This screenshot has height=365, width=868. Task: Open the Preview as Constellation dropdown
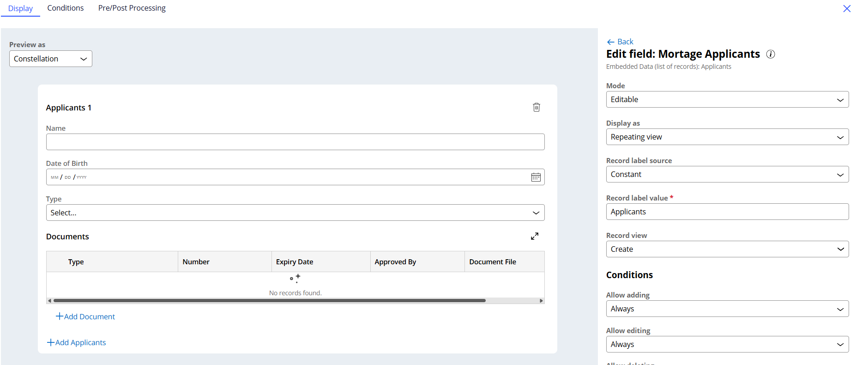(x=51, y=59)
